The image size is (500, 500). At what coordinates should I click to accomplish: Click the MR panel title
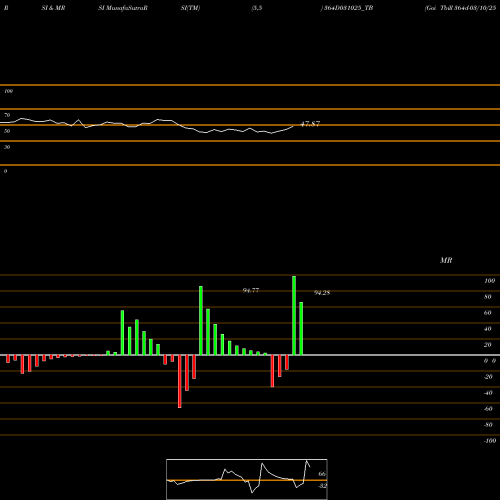pos(446,260)
